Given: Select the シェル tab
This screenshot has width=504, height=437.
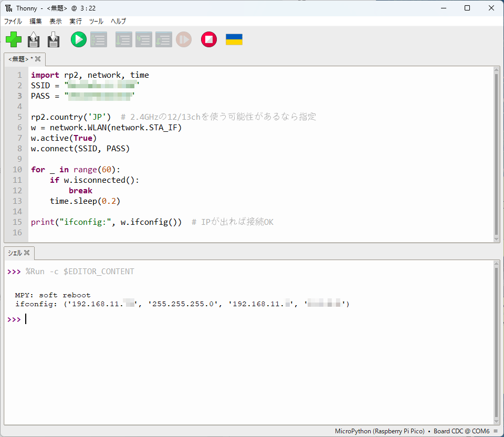Looking at the screenshot, I should tap(15, 253).
